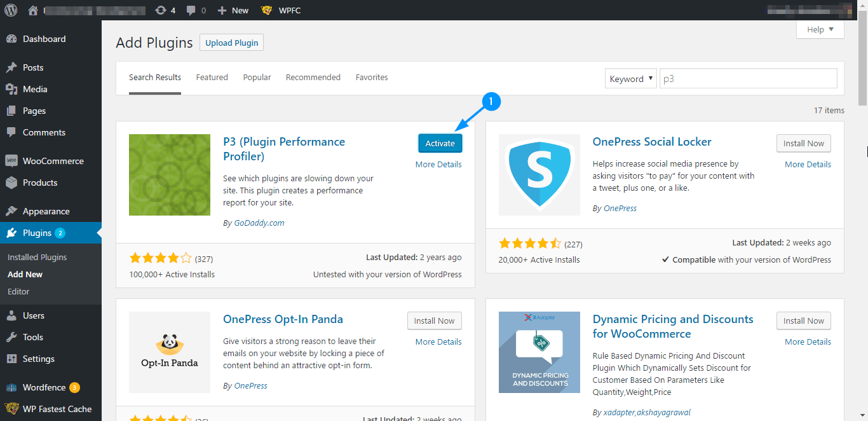Open OnePress Opt-In Panda title link
Image resolution: width=868 pixels, height=421 pixels.
coord(283,319)
